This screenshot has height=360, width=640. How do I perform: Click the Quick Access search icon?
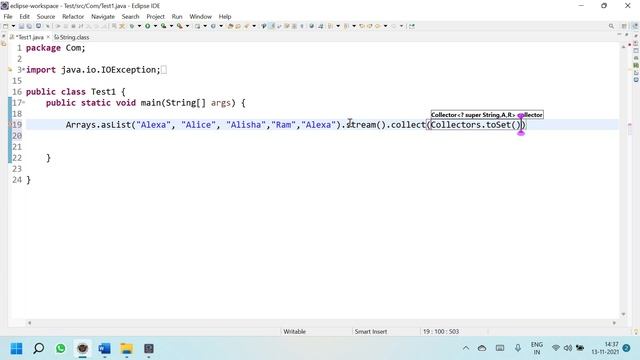[611, 26]
